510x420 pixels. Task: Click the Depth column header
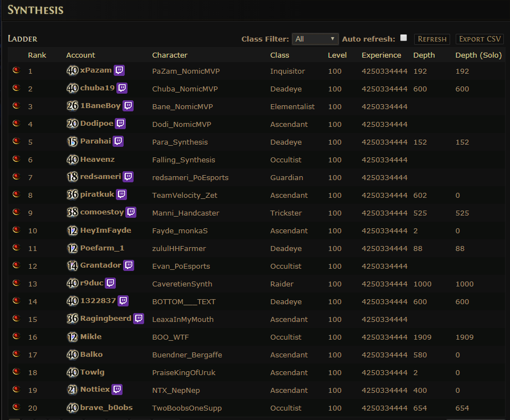(x=424, y=55)
